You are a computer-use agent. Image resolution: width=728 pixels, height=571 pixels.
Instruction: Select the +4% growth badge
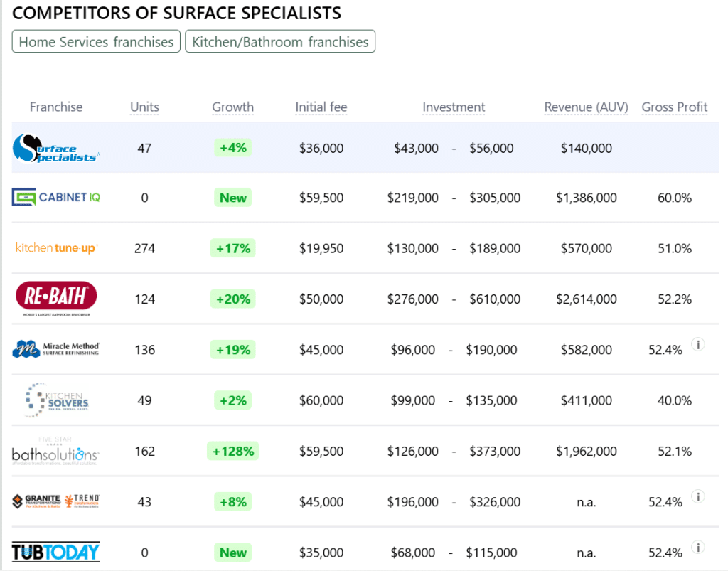click(232, 148)
